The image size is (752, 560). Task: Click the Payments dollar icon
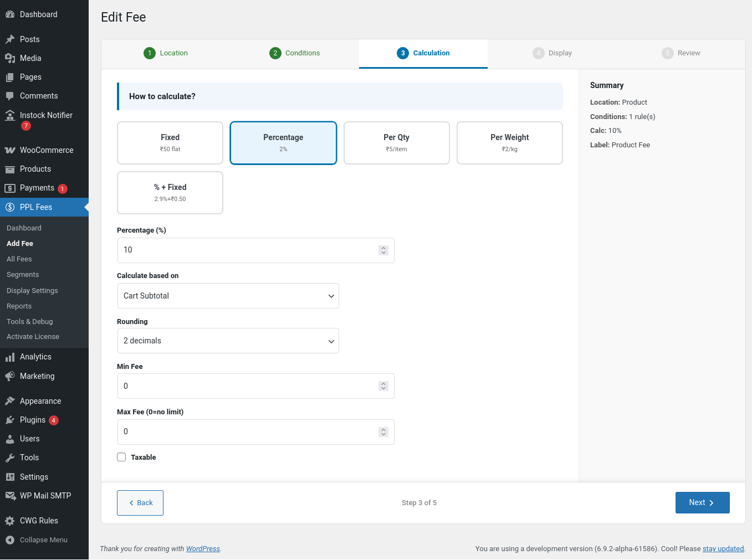click(10, 188)
